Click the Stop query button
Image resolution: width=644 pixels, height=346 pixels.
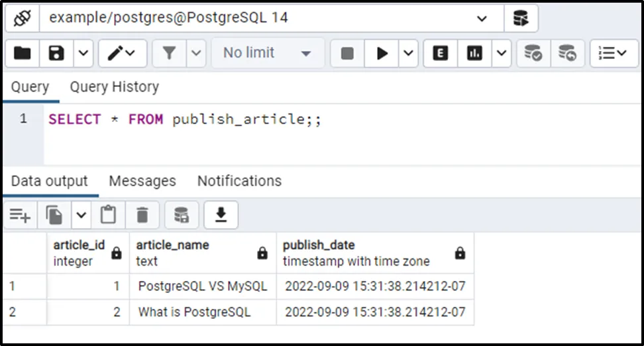(x=347, y=54)
